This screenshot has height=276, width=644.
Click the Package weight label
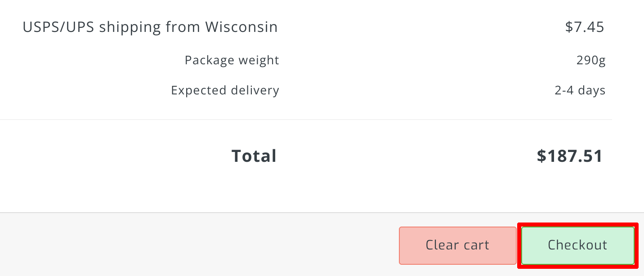232,60
